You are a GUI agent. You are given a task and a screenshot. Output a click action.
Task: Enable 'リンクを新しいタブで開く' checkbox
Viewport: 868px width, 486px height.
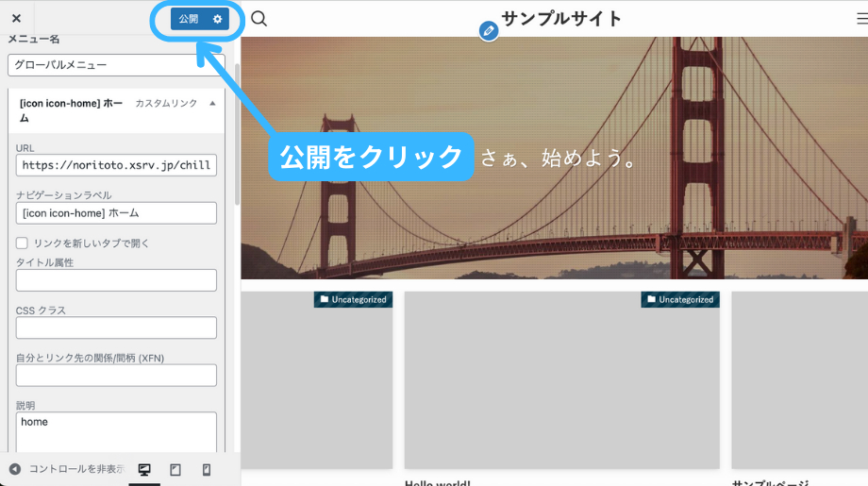(22, 243)
